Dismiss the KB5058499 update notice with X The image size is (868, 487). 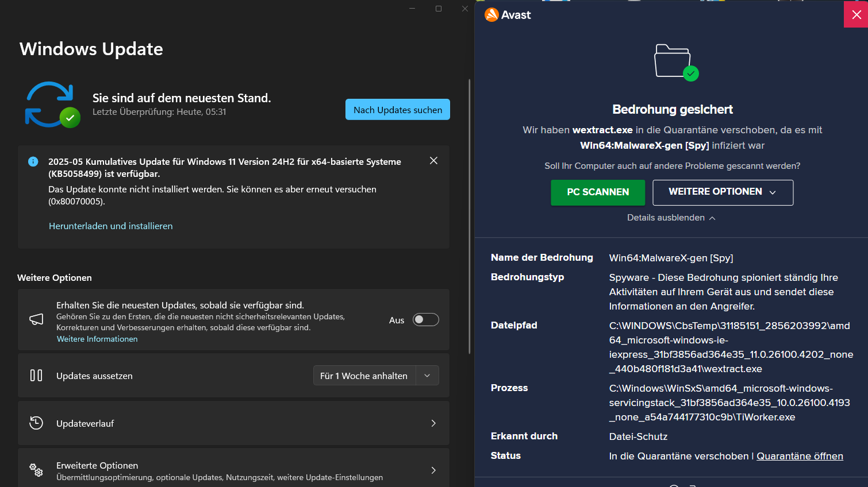point(434,161)
